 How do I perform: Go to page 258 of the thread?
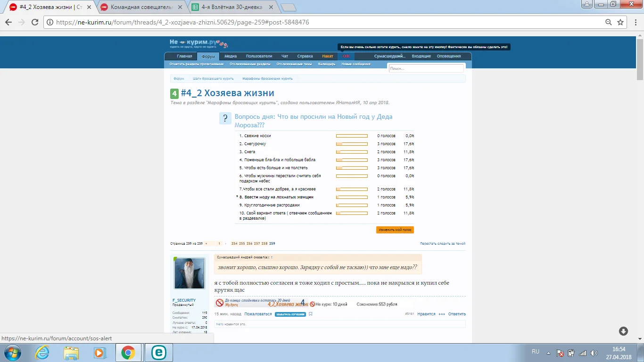click(264, 244)
